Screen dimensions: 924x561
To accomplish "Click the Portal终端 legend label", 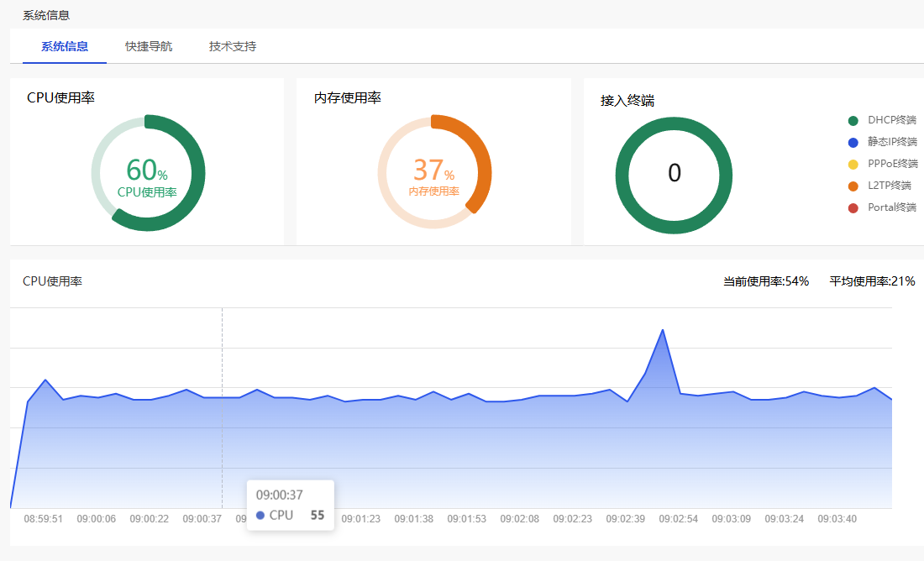I will (x=892, y=207).
